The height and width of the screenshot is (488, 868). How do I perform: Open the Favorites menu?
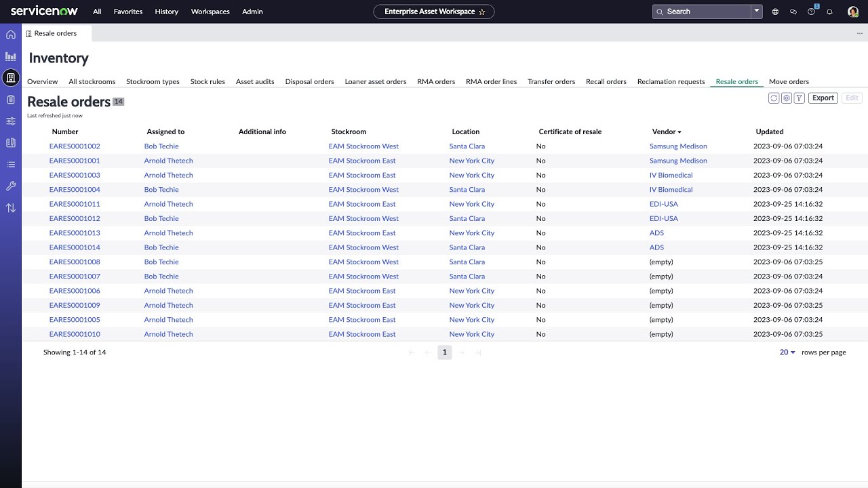(x=128, y=12)
